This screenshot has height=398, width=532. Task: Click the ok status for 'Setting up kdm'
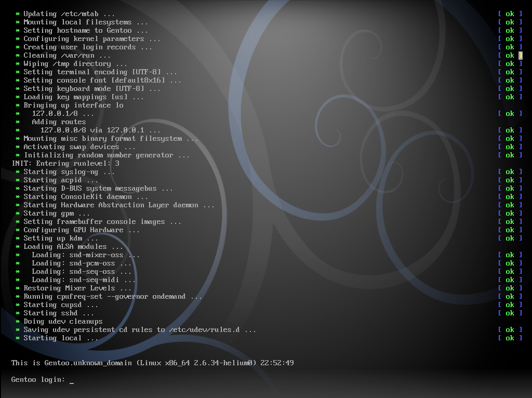[x=510, y=238]
